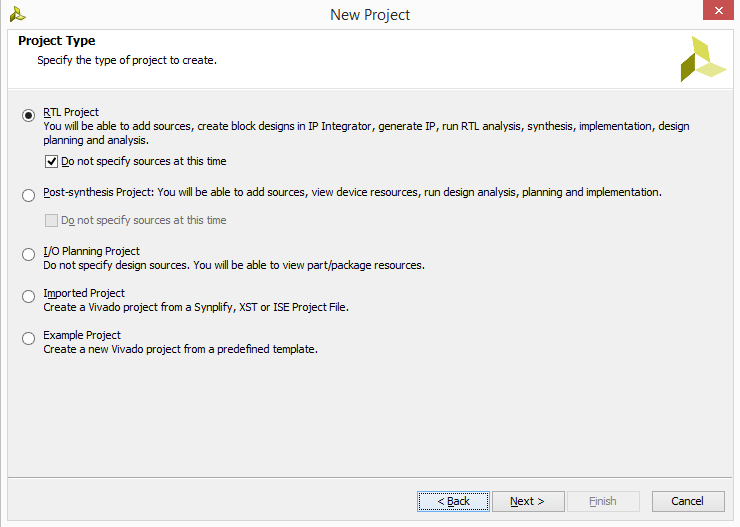Screen dimensions: 740x527
Task: Click the Vivado icon in the title bar
Action: [x=17, y=14]
